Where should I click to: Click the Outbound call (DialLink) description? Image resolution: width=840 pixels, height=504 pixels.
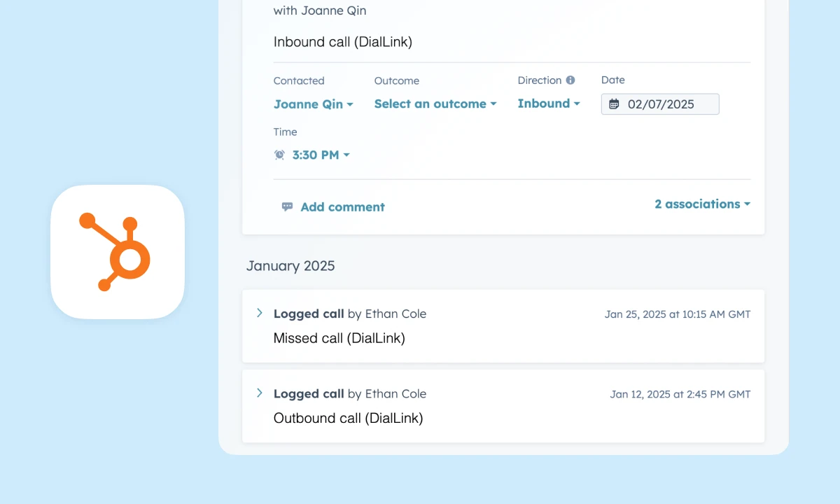[348, 418]
